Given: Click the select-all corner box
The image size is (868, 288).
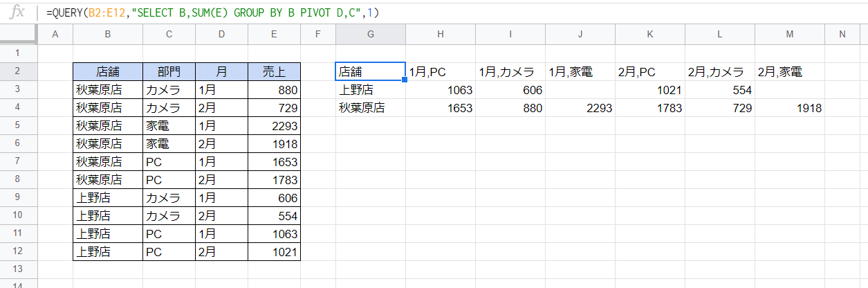Looking at the screenshot, I should click(19, 35).
